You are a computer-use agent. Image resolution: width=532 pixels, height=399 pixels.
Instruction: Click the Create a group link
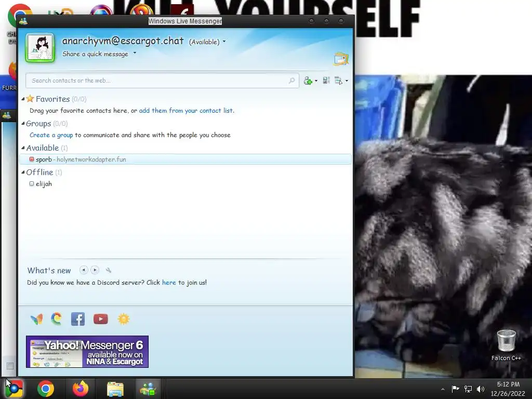[x=51, y=135]
